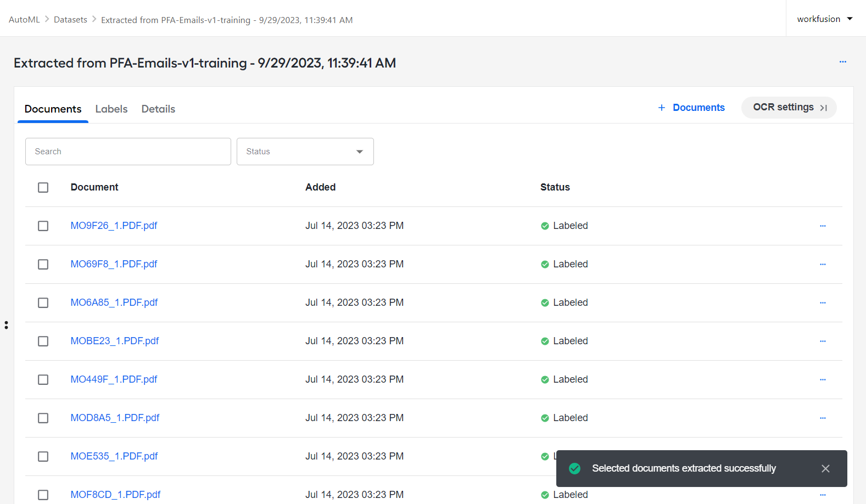This screenshot has width=866, height=504.
Task: Check the box for MOF8CD_1.PDF.pdf
Action: pos(43,495)
